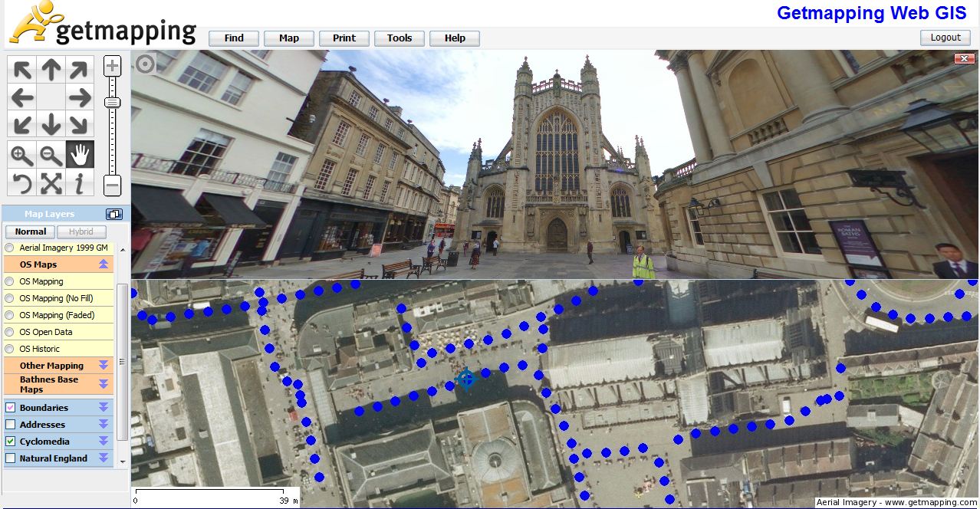Uncheck the Cyclomedia layer checkbox
The height and width of the screenshot is (509, 980).
click(x=10, y=442)
